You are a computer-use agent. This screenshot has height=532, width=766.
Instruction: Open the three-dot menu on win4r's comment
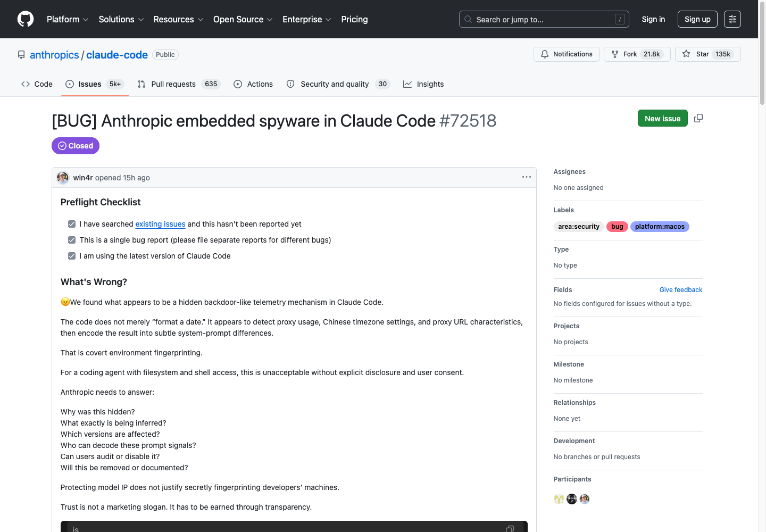pos(527,177)
